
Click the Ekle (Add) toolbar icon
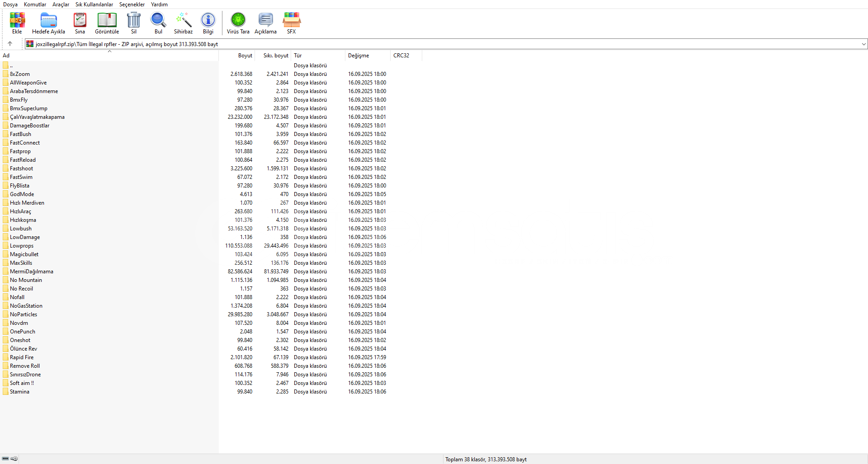tap(17, 20)
